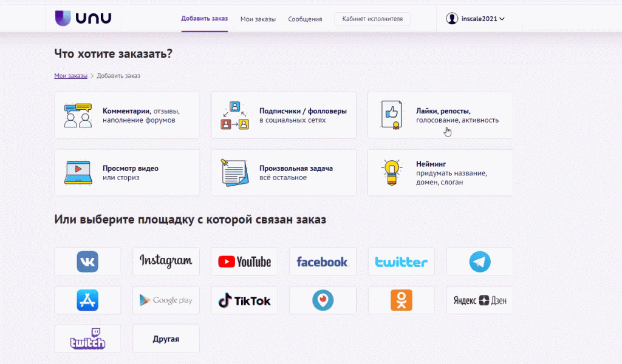Open the Кабинет исполнителя panel

point(372,18)
